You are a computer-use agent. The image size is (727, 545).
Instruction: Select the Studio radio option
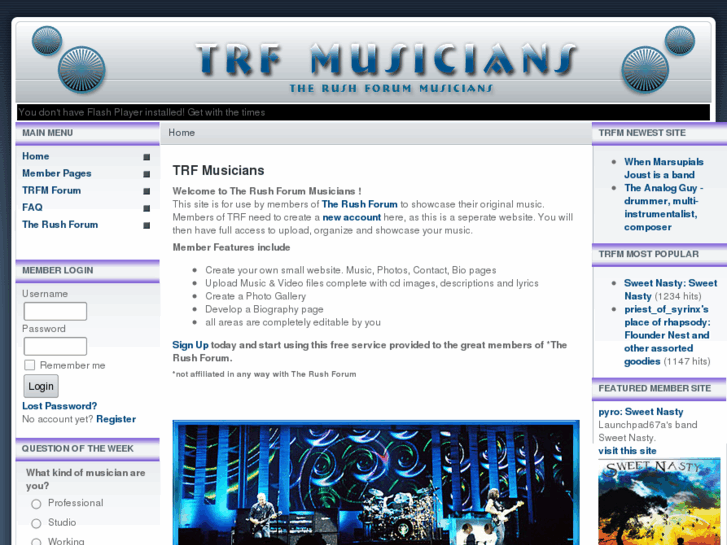[x=36, y=523]
